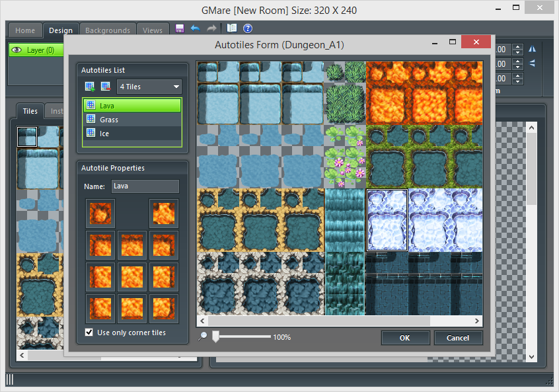Select the top-left lava slot in Autotile Properties

pyautogui.click(x=100, y=214)
